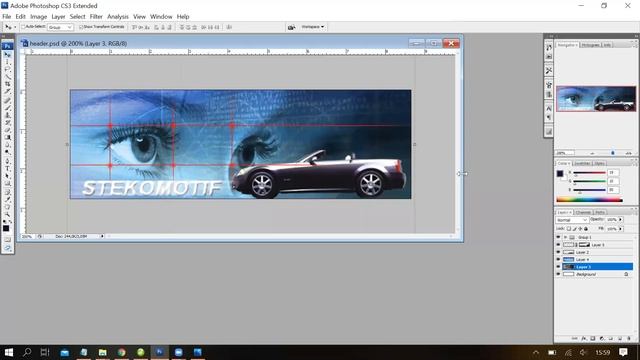Screen dimensions: 640x360
Task: Pick a color from the color ramp
Action: point(589,200)
